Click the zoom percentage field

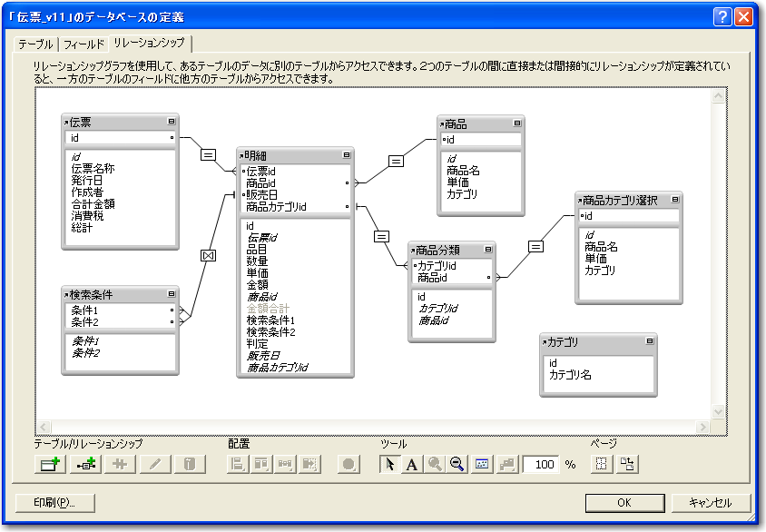point(542,464)
